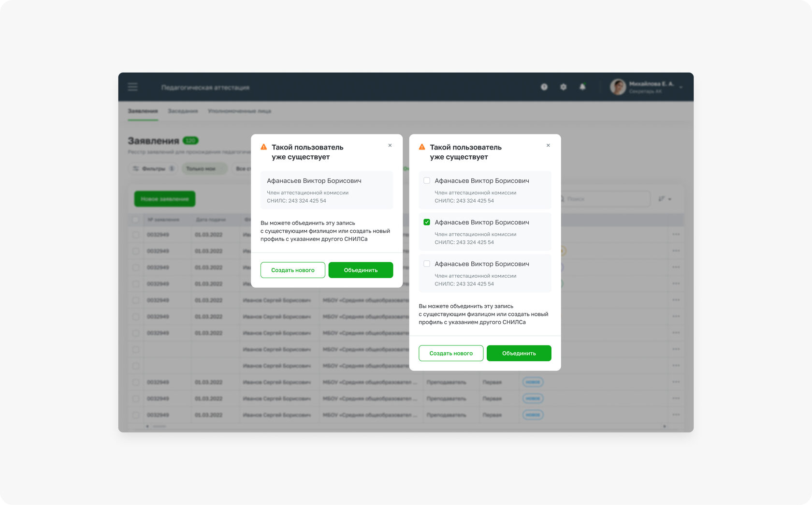Select the Афанасьев Виктор Борисович card in left dialog
This screenshot has height=505, width=812.
(x=327, y=190)
